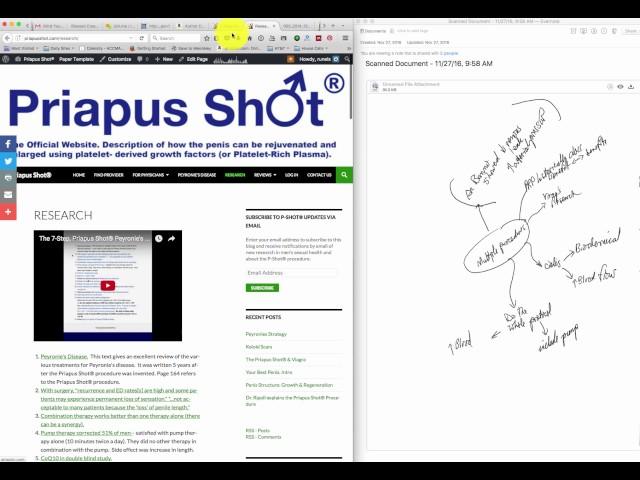This screenshot has height=480, width=640.
Task: Download the Evernote file attachment
Action: point(631,87)
